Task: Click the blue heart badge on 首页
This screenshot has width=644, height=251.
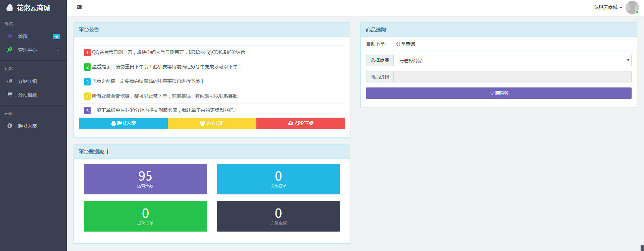Action: (57, 37)
